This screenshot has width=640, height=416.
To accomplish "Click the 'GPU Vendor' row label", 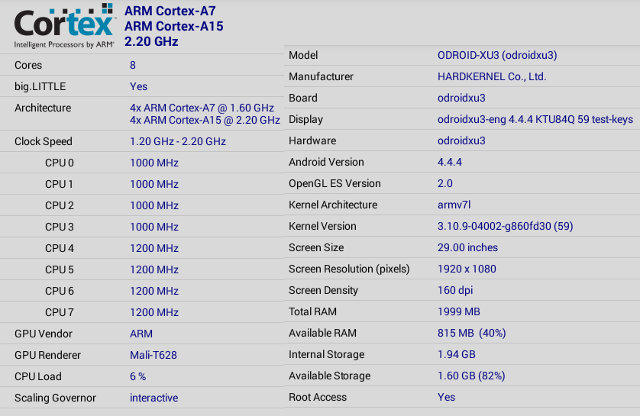I will point(43,334).
